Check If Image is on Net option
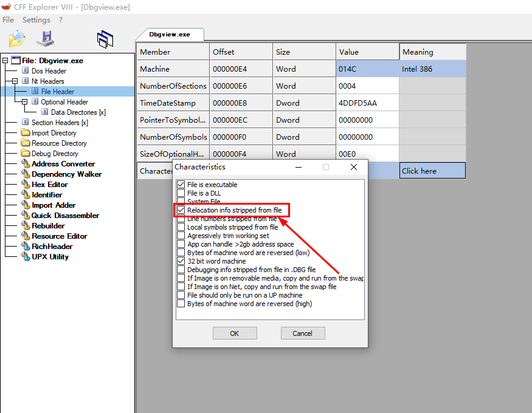 [181, 287]
